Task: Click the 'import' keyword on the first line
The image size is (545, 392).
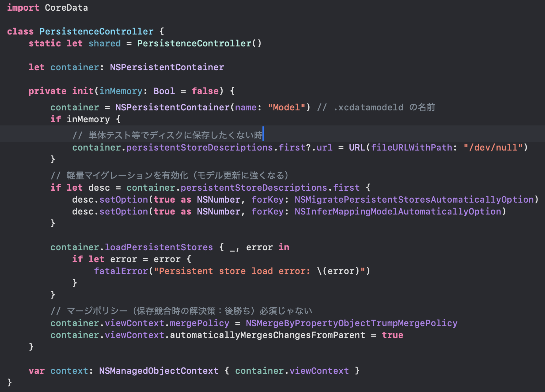Action: 23,8
